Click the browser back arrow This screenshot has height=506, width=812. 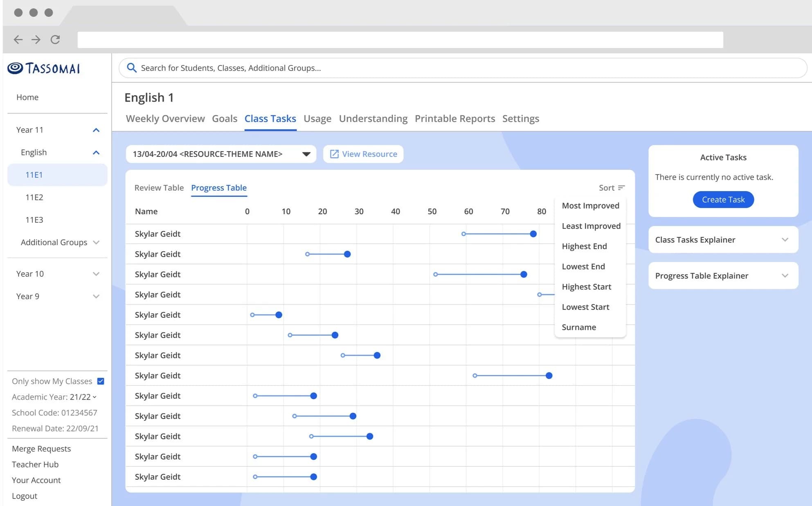[18, 39]
